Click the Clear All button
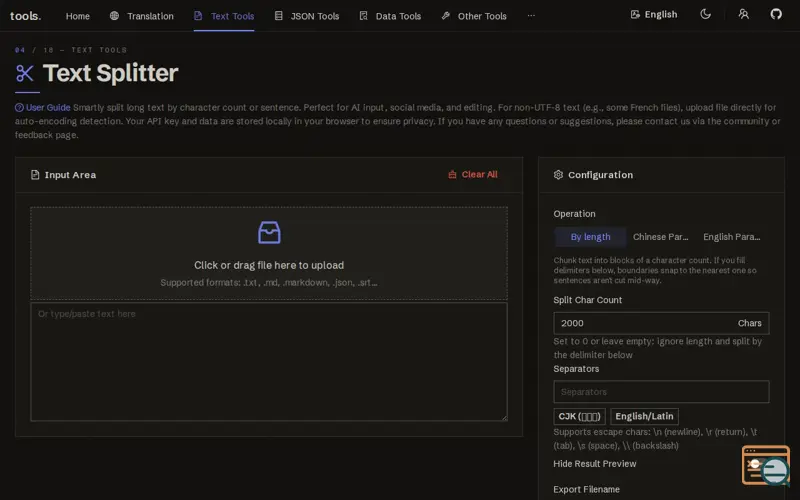 click(x=472, y=174)
